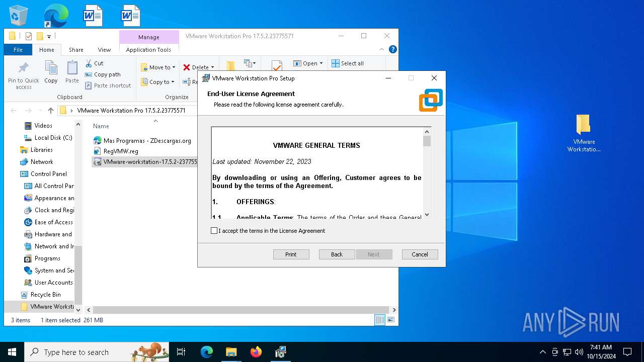
Task: Accept the License Agreement terms checkbox
Action: click(214, 231)
